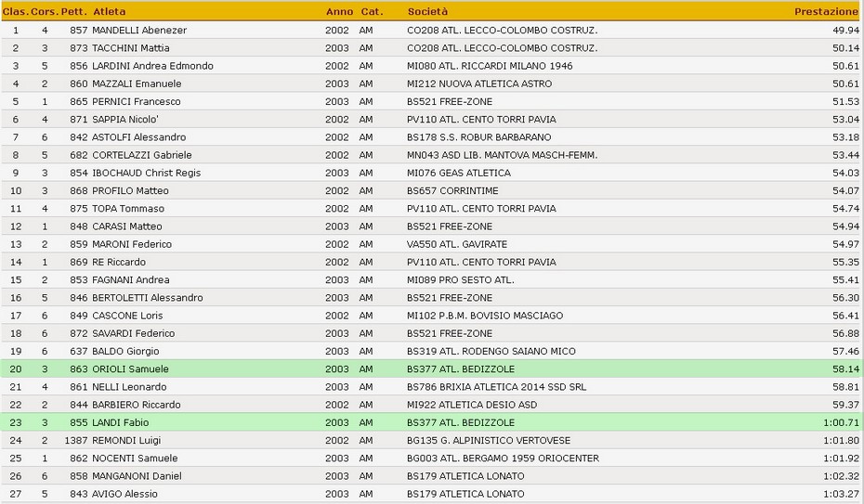The image size is (864, 504).
Task: Click MI089 PRO SESTO ATL.
Action: coord(460,280)
